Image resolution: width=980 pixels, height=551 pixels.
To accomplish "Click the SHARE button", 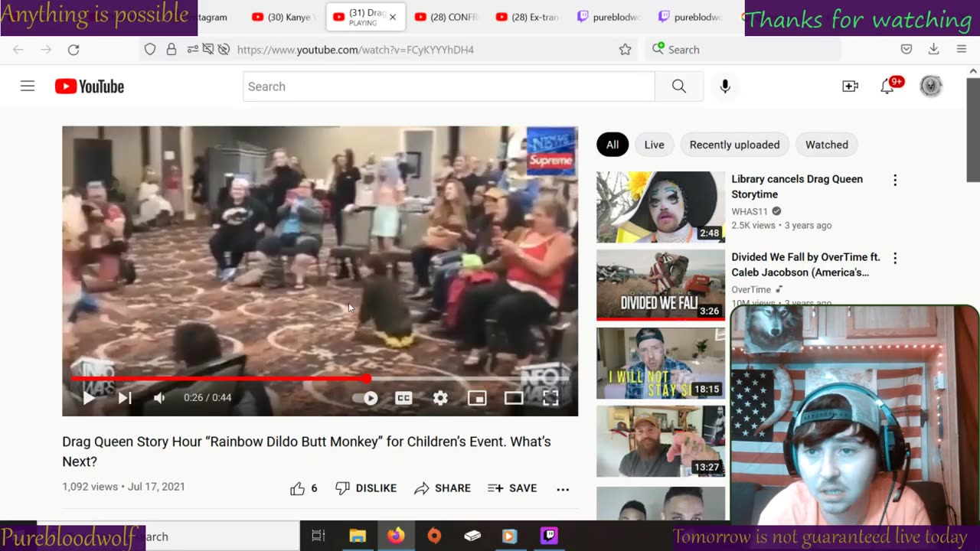I will tap(443, 488).
